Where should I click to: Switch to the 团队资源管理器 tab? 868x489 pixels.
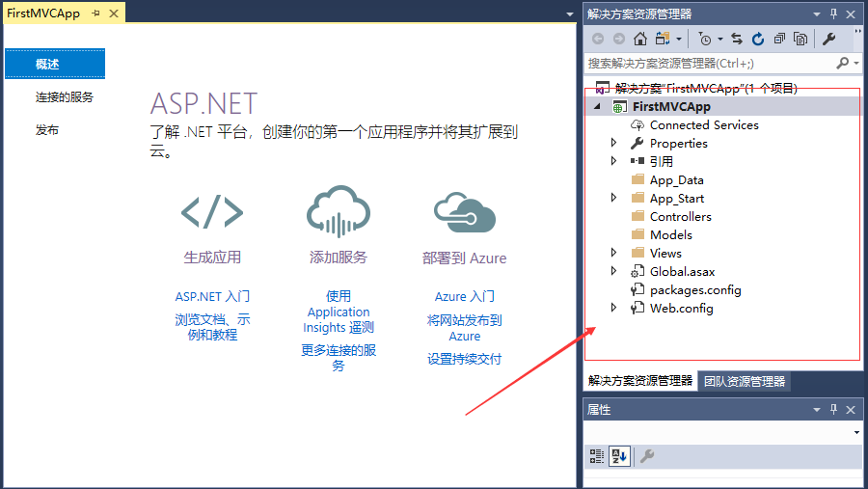(x=744, y=381)
